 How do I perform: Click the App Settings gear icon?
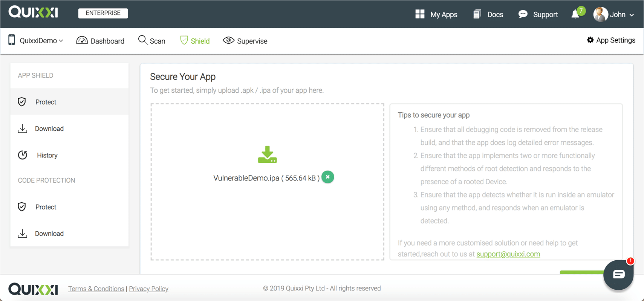point(590,40)
